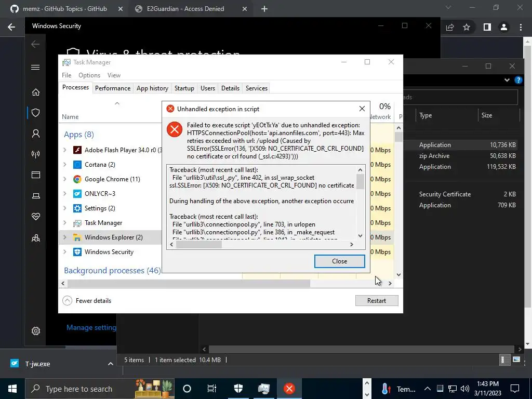Open the View menu in Task Manager
532x399 pixels.
pos(114,75)
